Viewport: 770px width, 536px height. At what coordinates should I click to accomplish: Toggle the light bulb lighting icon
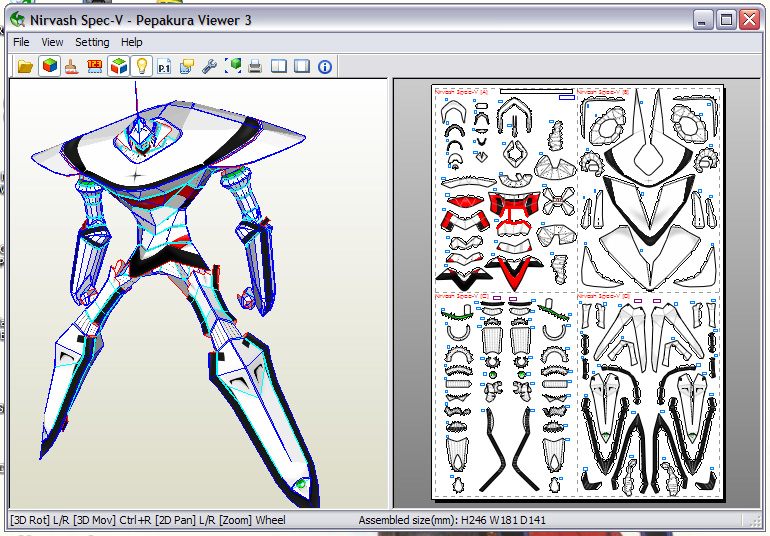click(141, 66)
